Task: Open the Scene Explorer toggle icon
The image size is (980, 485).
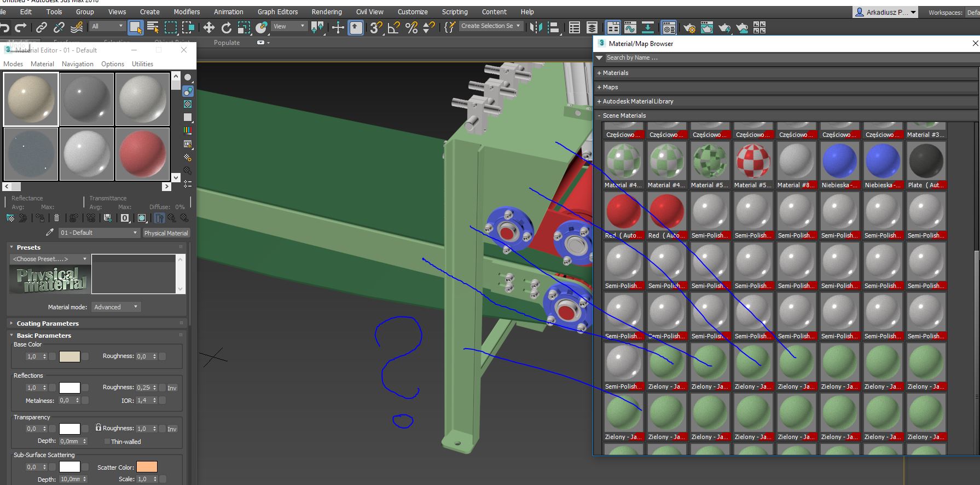Action: click(575, 27)
